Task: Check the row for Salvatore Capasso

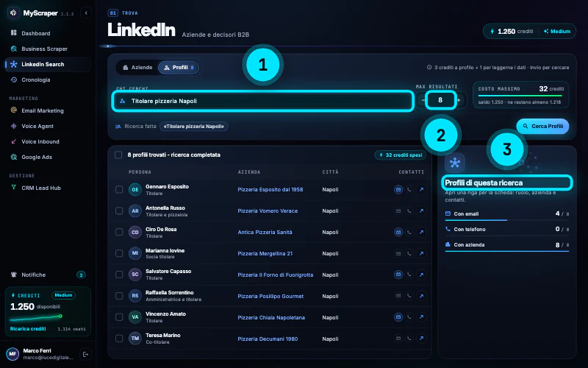Action: pyautogui.click(x=119, y=275)
